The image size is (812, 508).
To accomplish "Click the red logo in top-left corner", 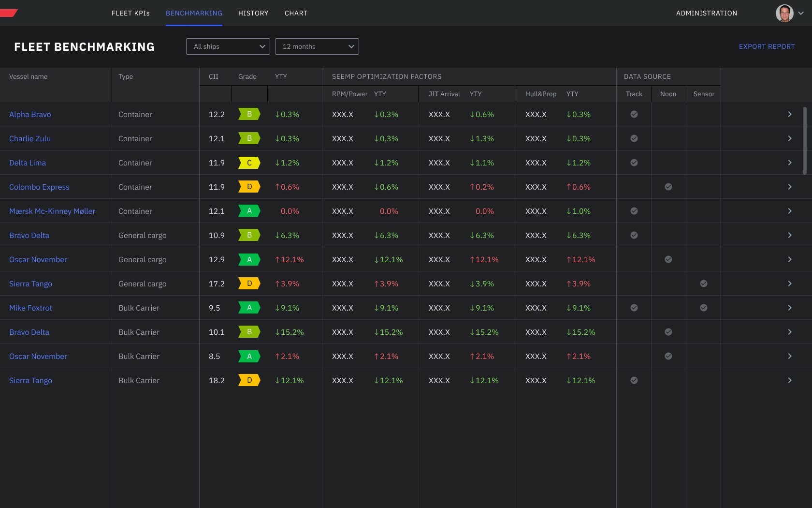I will pos(9,13).
